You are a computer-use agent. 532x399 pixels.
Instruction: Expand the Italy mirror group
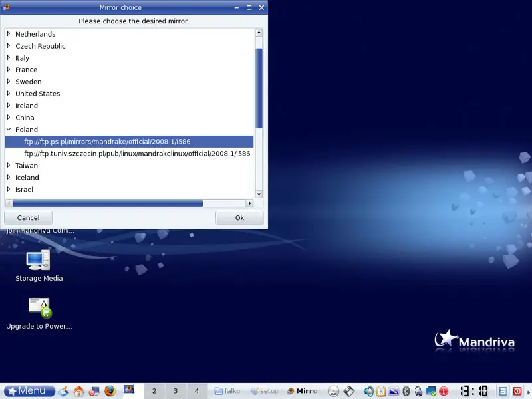pyautogui.click(x=9, y=57)
